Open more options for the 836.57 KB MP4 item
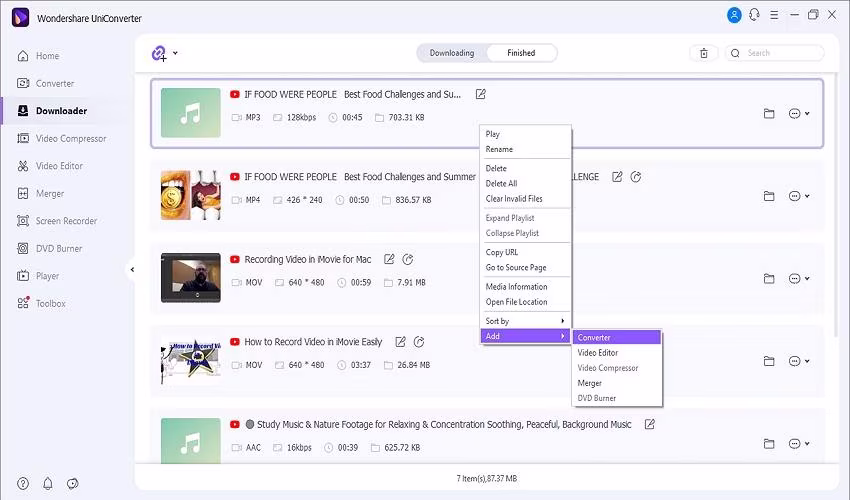The image size is (850, 500). (799, 196)
